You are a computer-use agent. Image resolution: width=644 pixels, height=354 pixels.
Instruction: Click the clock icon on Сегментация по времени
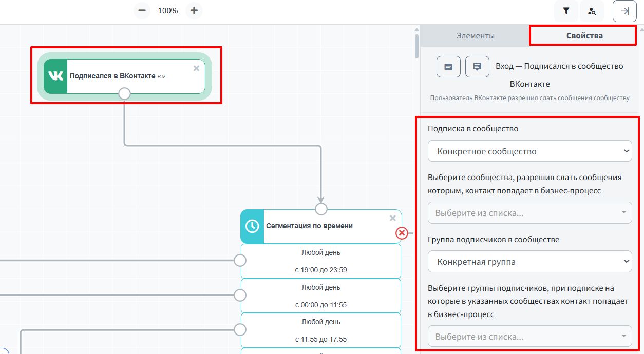pyautogui.click(x=252, y=226)
